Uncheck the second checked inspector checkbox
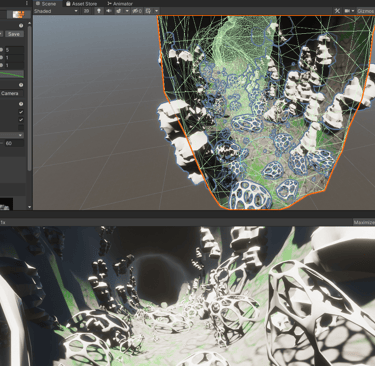This screenshot has height=366, width=375. click(21, 120)
